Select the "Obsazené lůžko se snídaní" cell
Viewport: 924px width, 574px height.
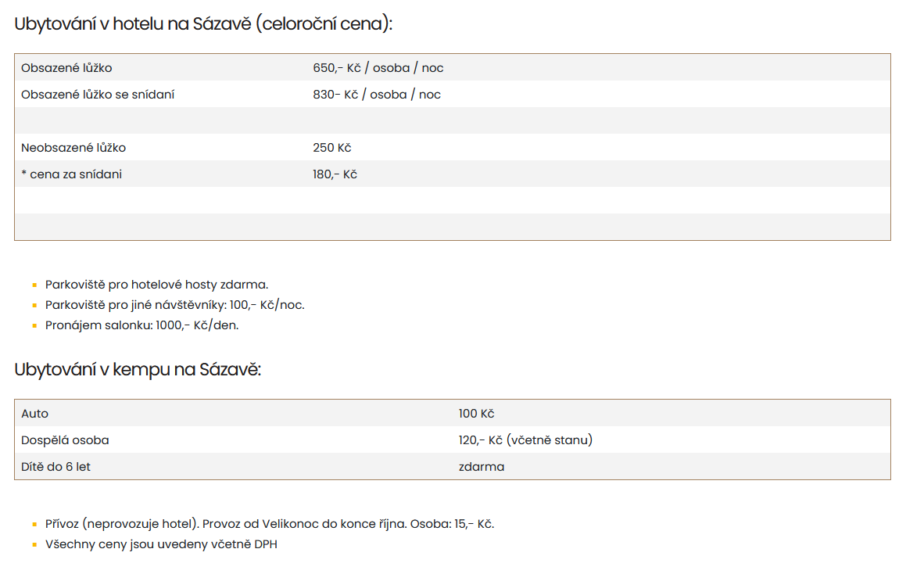tap(98, 95)
